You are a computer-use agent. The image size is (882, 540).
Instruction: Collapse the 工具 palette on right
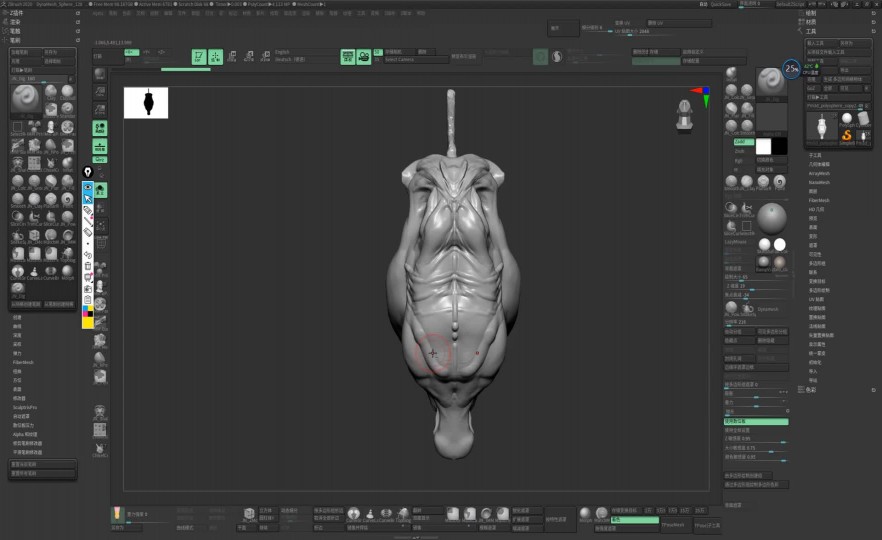pos(811,32)
